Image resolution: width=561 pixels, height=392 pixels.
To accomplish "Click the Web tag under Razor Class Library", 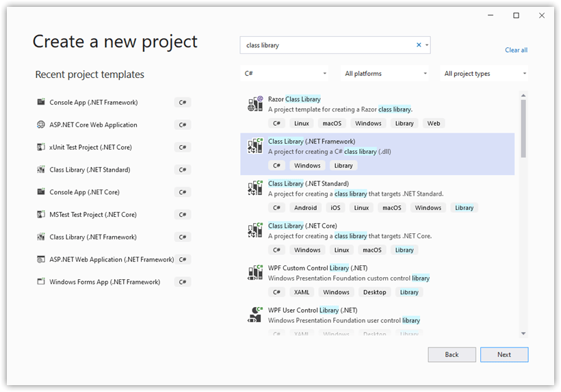I will click(434, 123).
